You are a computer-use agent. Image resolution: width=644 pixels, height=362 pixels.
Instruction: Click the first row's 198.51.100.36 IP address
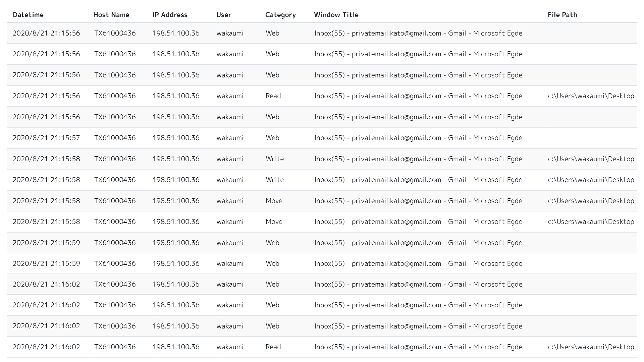176,33
